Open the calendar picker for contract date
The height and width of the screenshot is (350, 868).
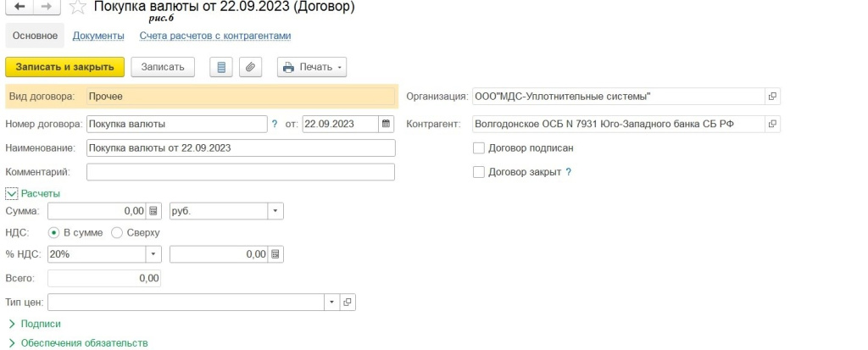tap(387, 124)
